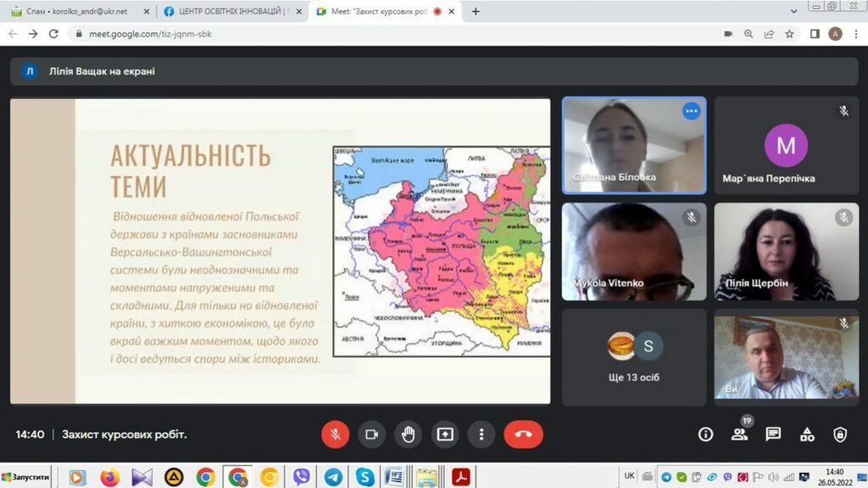Open the Activities panel icon
Viewport: 868px width, 488px height.
(x=807, y=435)
